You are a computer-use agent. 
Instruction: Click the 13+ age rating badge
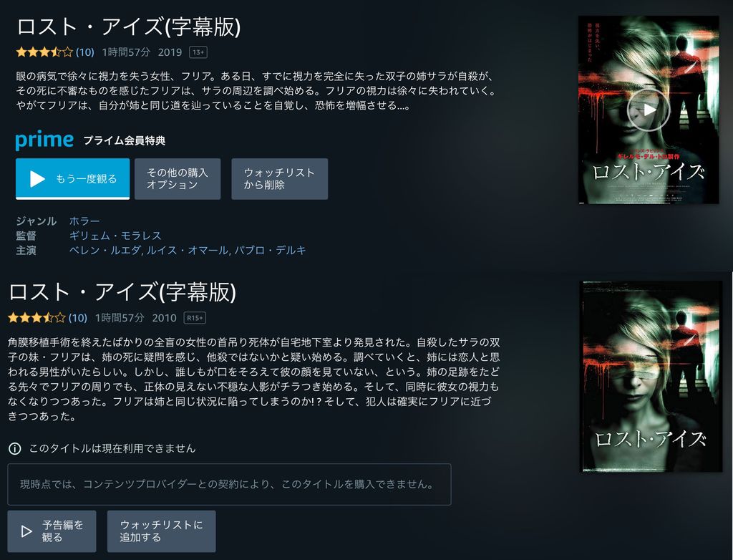coord(198,52)
